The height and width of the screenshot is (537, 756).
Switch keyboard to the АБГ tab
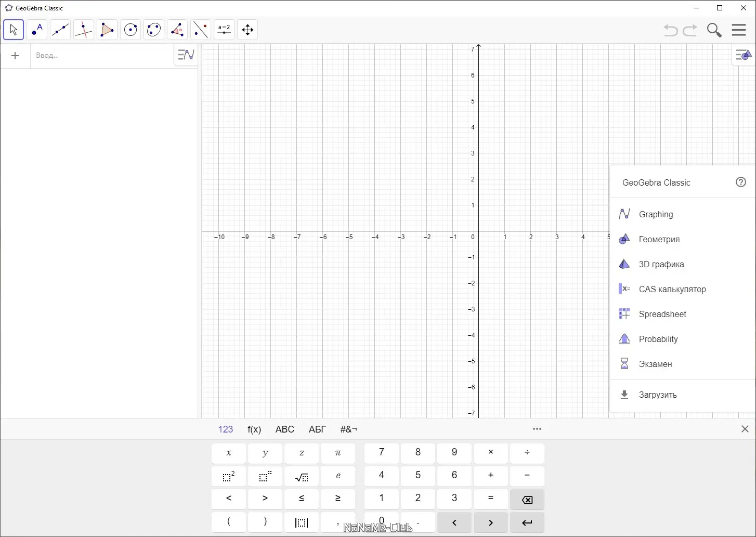(317, 429)
